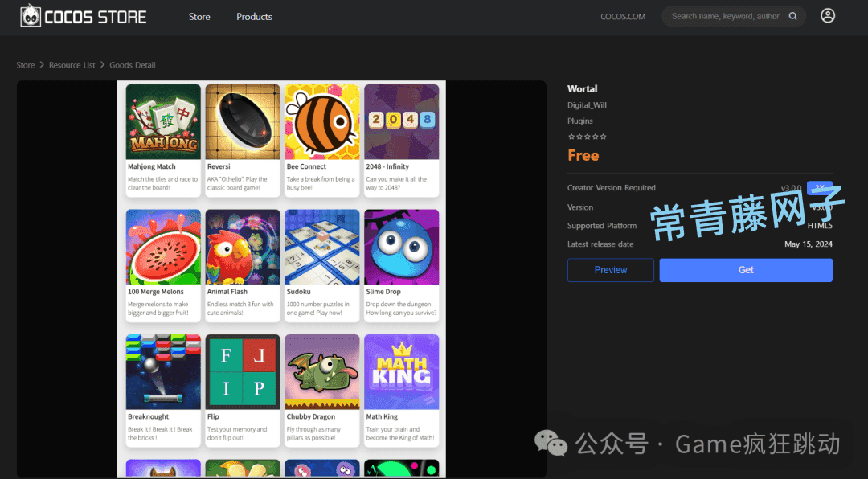
Task: Click 'Test your memory' description
Action: 237,434
